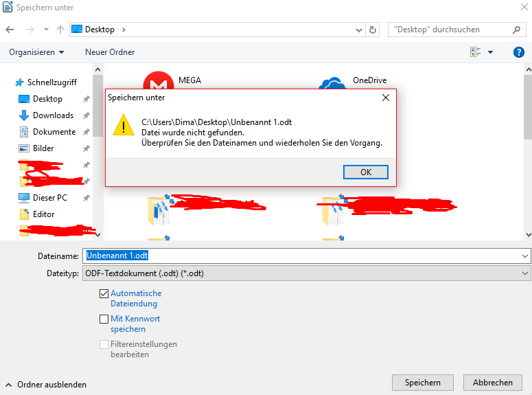This screenshot has height=395, width=532.
Task: Click the pin icon next to Downloads
Action: tap(86, 115)
